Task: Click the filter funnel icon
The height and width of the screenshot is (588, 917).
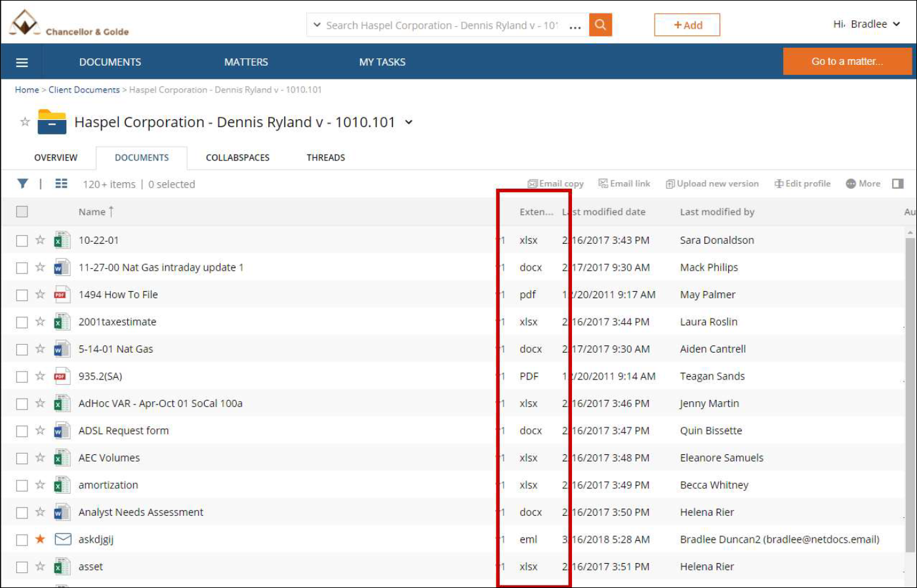Action: (23, 184)
